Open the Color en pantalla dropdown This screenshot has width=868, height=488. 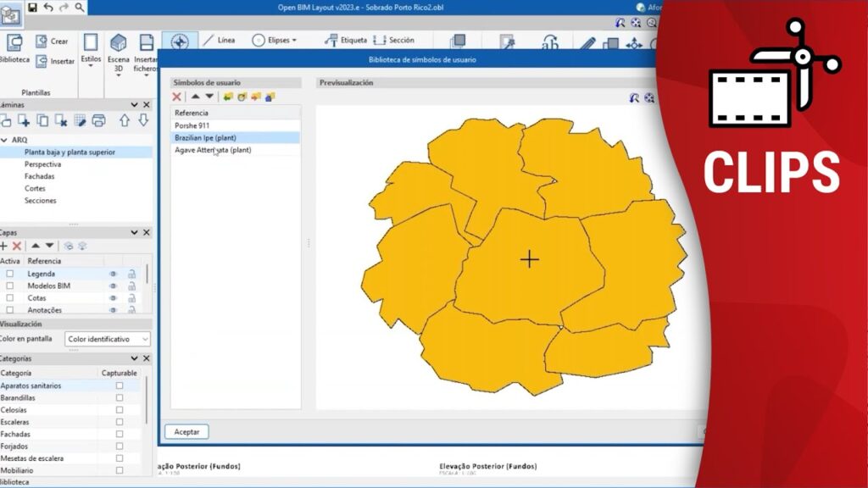(108, 339)
